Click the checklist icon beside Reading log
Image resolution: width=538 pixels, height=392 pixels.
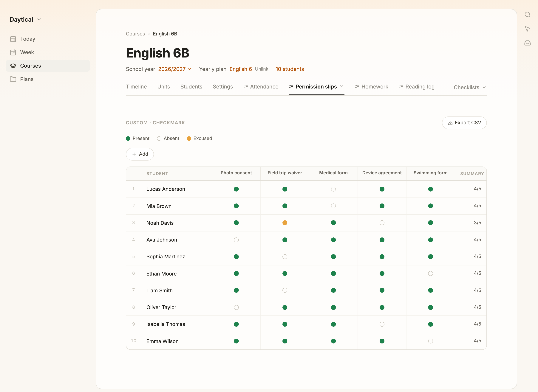pos(401,87)
